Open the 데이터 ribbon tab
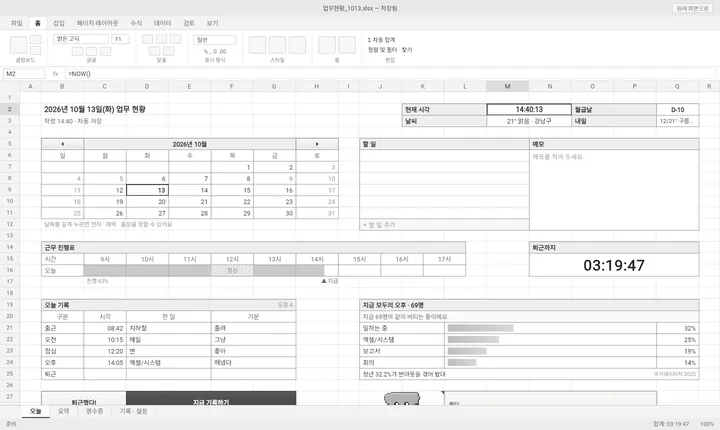Viewport: 720px width, 430px height. (163, 23)
